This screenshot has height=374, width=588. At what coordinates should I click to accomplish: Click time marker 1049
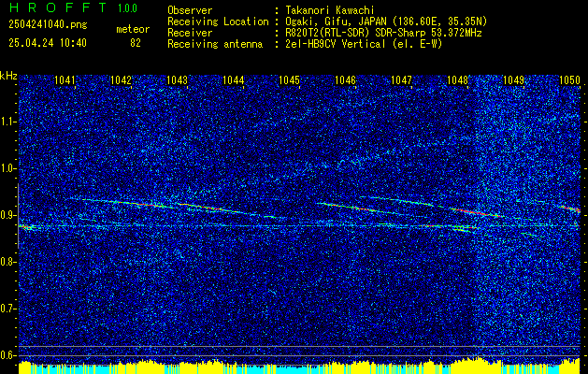(514, 80)
